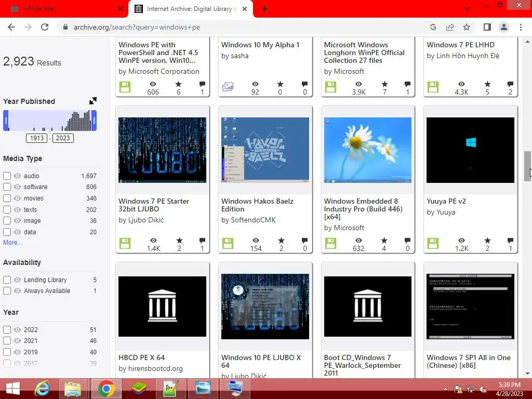The width and height of the screenshot is (532, 399).
Task: Open Notepad++ from the taskbar
Action: [x=170, y=389]
